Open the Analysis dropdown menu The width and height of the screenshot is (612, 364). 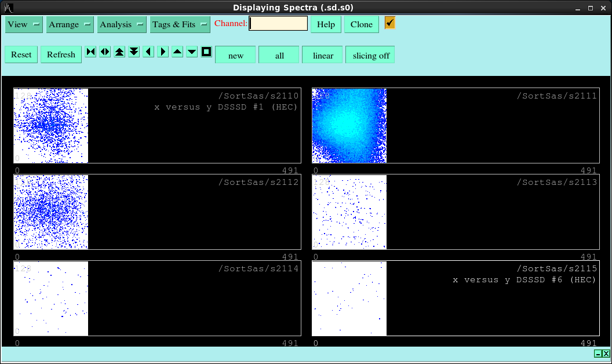[x=122, y=24]
